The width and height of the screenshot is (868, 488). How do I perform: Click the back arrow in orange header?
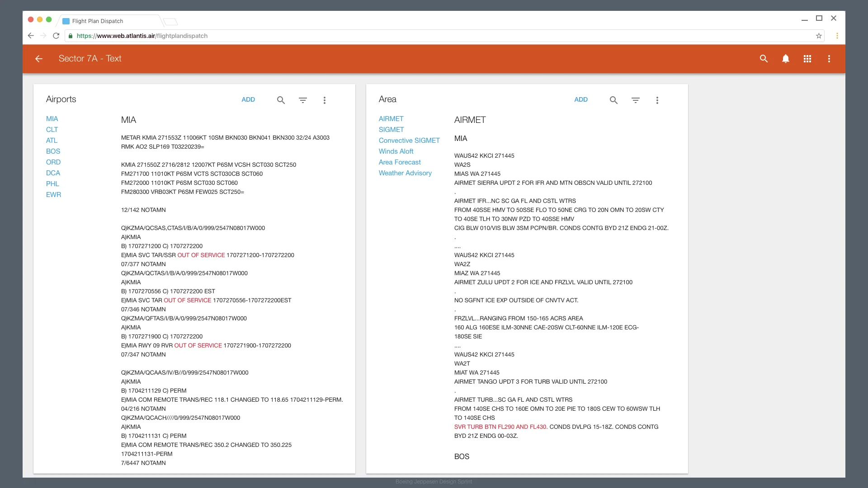[39, 59]
